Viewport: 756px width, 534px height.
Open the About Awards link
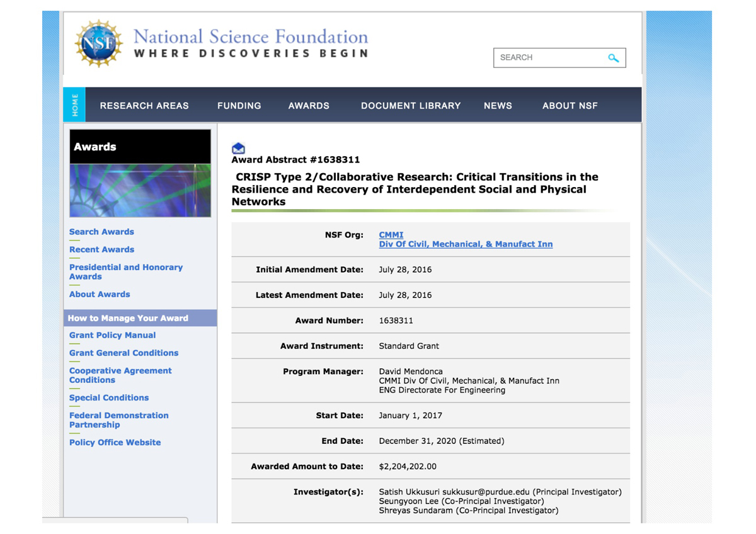pos(100,294)
